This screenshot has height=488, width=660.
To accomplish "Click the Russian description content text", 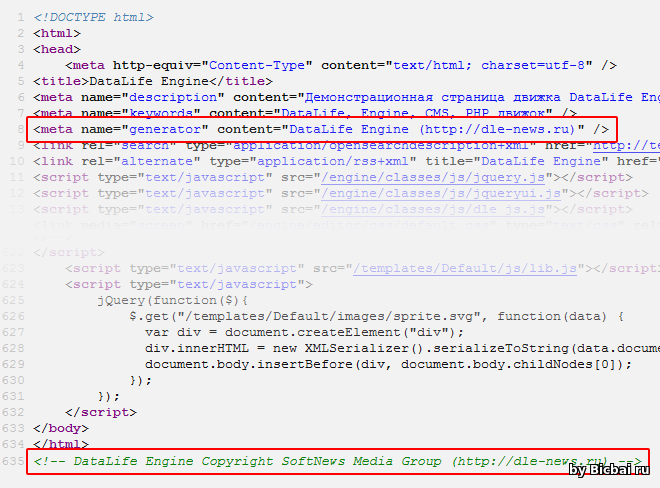I will 482,97.
